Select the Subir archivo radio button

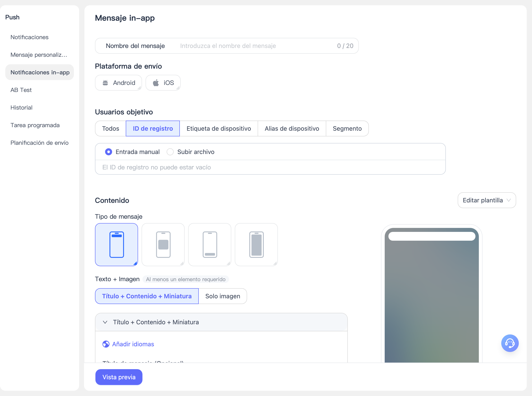(x=170, y=152)
